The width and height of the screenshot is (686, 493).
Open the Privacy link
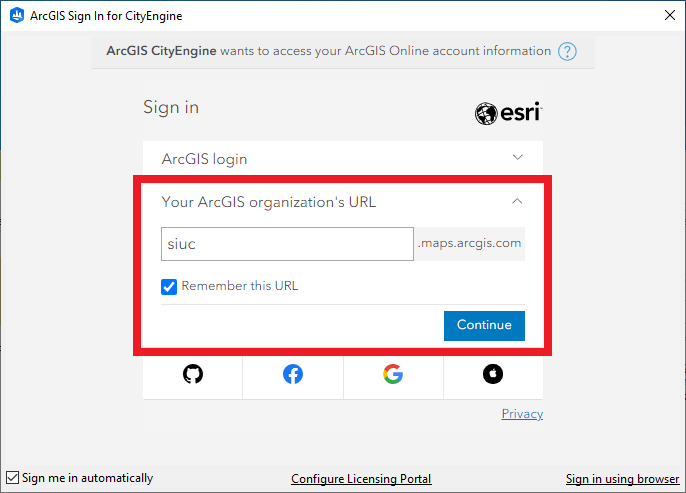[522, 414]
